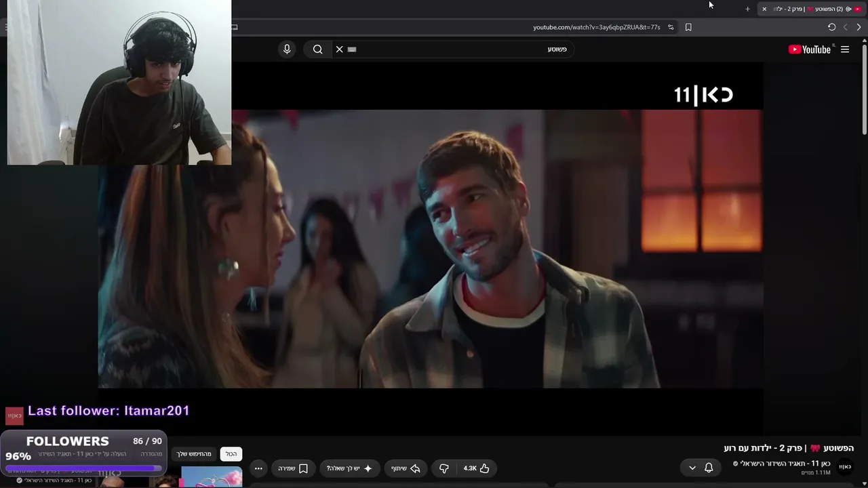Open the כאן 11 channel name link

[x=786, y=464]
